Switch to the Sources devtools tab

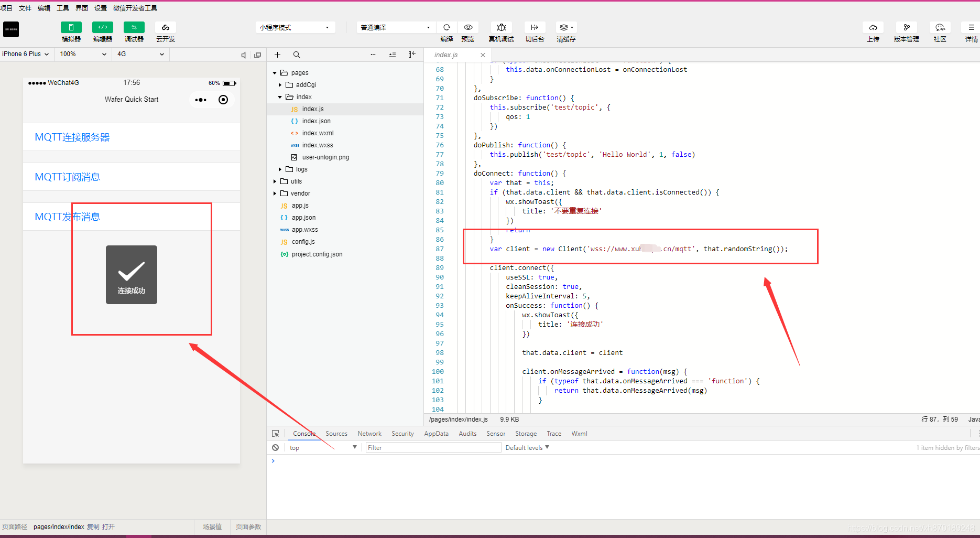tap(336, 434)
